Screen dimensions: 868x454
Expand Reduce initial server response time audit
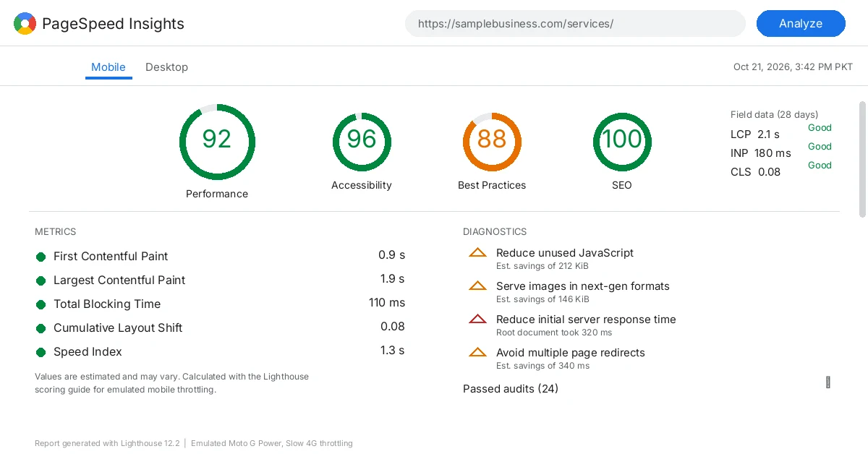pos(586,320)
